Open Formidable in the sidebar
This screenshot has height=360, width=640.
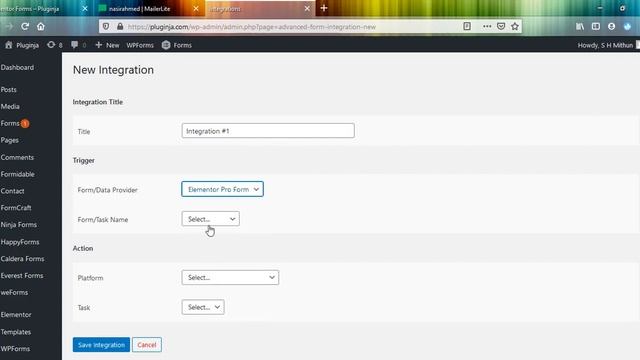tap(18, 174)
